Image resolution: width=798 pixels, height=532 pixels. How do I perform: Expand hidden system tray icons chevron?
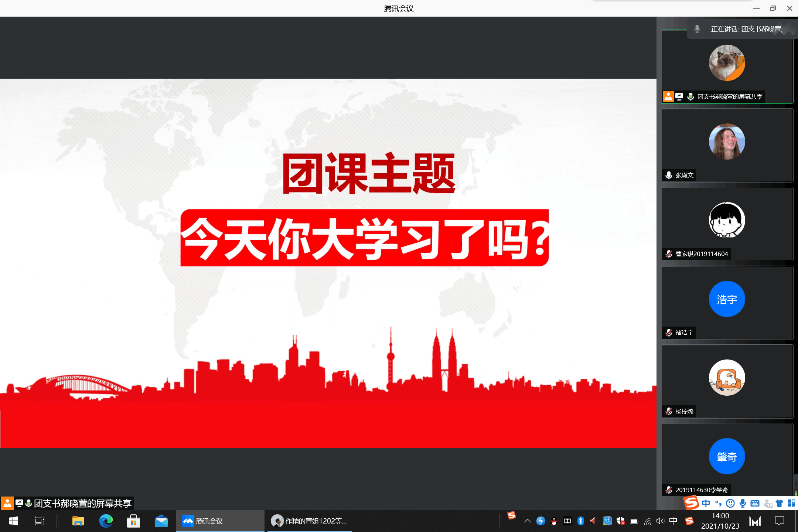(x=527, y=521)
